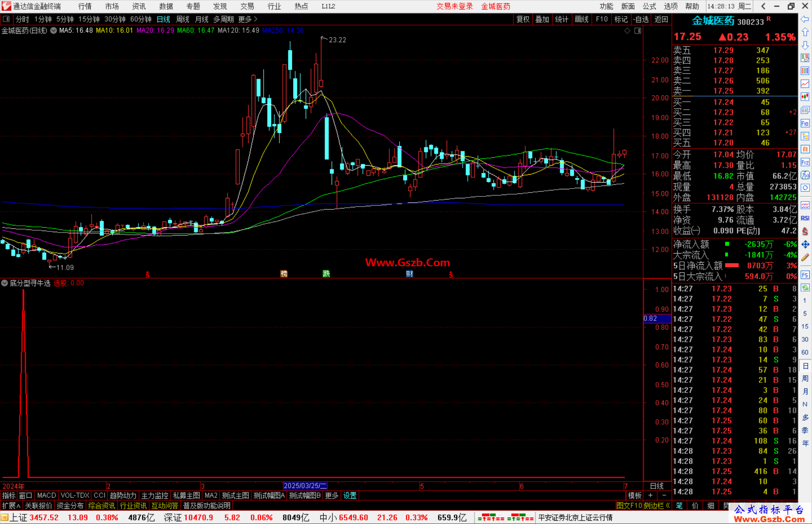This screenshot has height=524, width=812.
Task: Switch chart to 15分钟 period
Action: coord(89,19)
